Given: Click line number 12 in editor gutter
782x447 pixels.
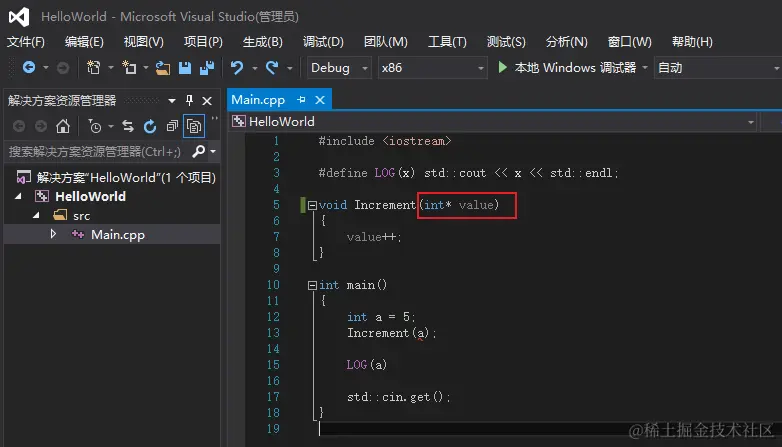Looking at the screenshot, I should pos(273,317).
